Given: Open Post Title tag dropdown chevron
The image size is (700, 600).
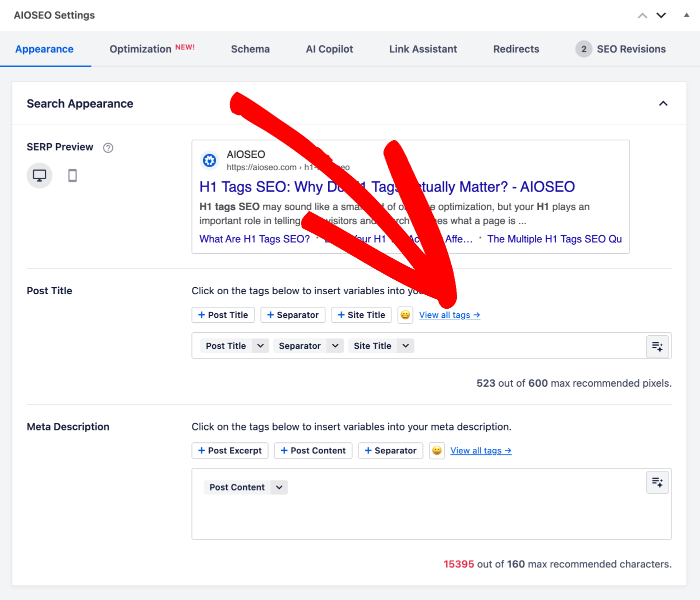Looking at the screenshot, I should pyautogui.click(x=260, y=346).
